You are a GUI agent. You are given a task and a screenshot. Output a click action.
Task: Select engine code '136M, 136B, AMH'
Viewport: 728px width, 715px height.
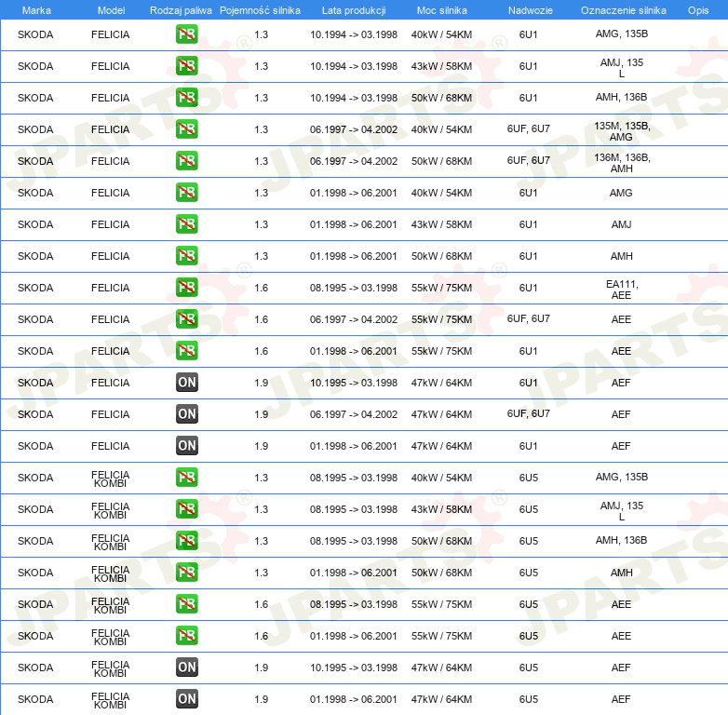point(622,163)
